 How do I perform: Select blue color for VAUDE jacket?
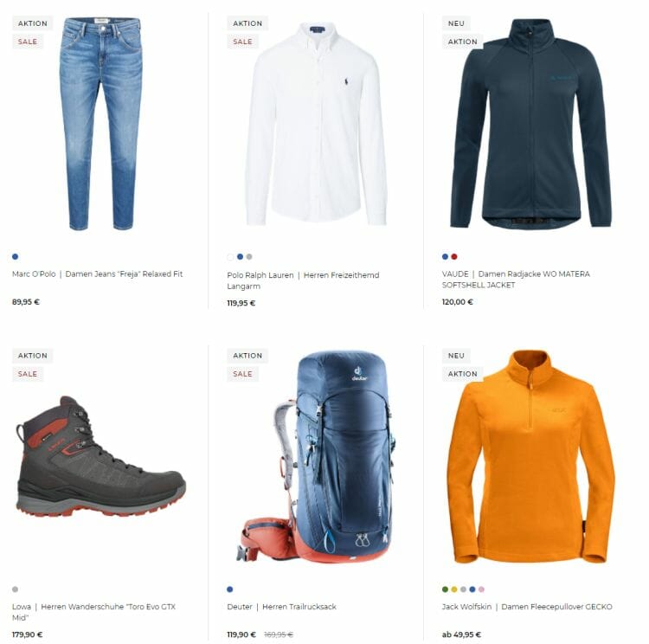tap(445, 257)
